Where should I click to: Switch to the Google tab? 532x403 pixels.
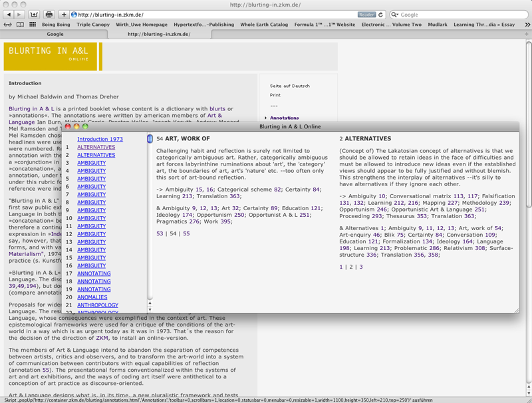(x=55, y=34)
